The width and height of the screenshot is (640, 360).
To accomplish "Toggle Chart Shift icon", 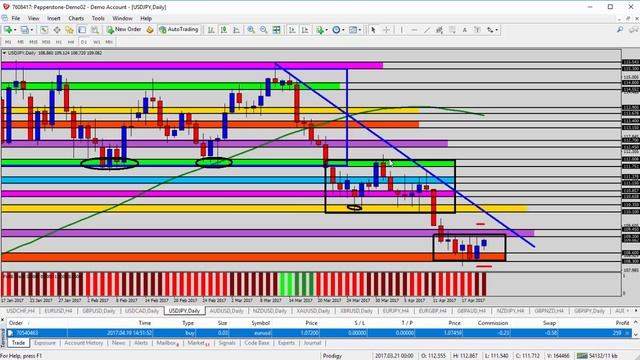I will coord(305,30).
